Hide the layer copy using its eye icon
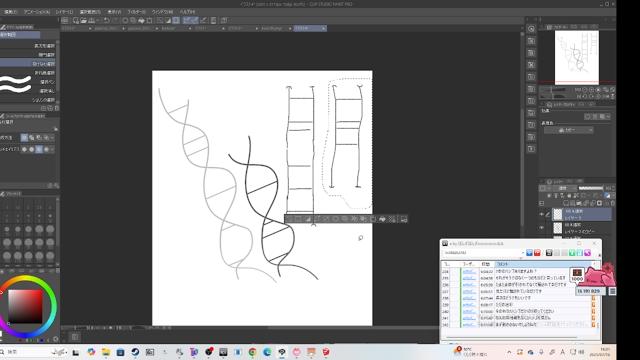 [x=542, y=228]
